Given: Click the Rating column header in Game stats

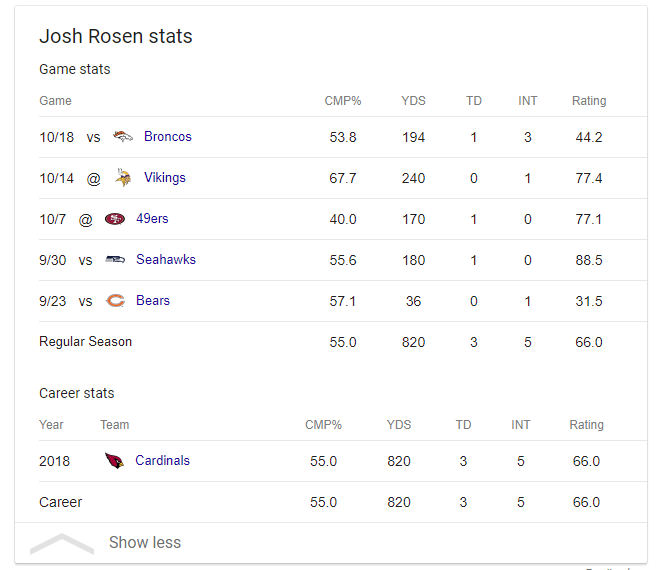Looking at the screenshot, I should 589,101.
